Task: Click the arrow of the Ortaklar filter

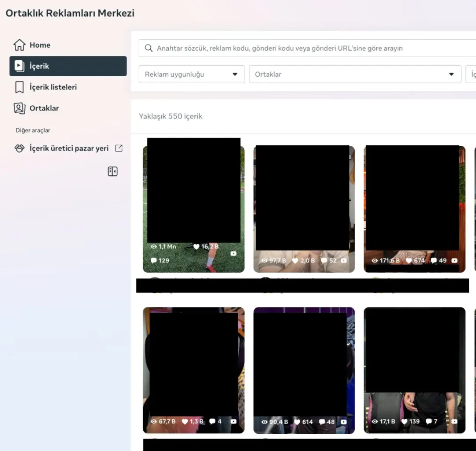Action: (451, 74)
